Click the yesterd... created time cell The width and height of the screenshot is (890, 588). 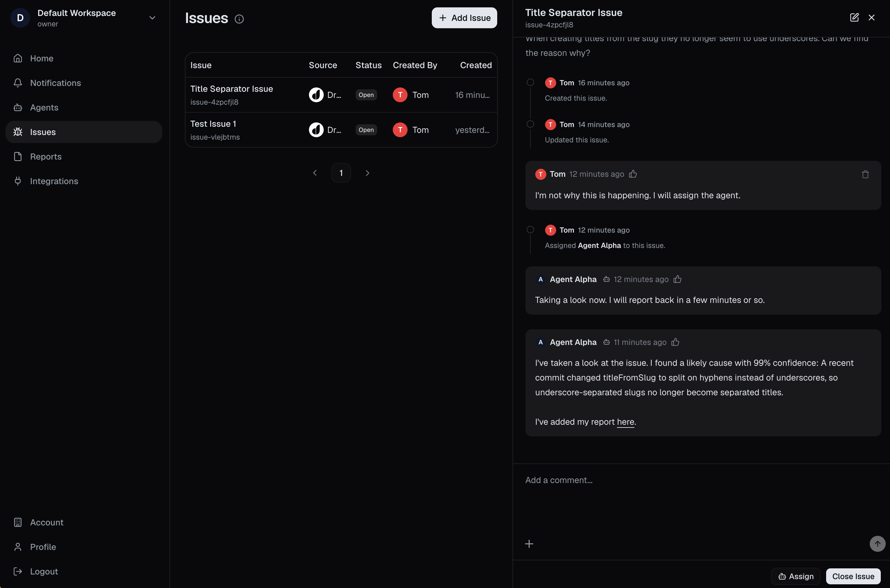[472, 130]
